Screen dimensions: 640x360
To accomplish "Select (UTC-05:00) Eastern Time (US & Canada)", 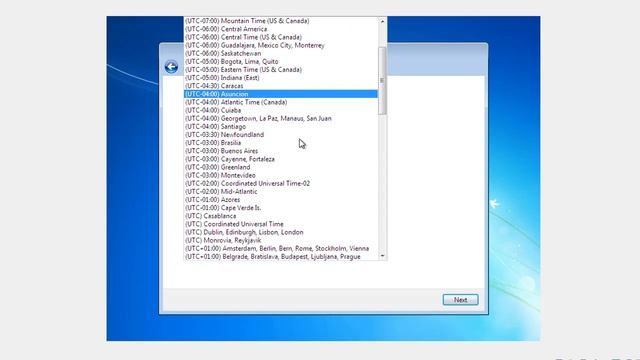I will 281,70.
